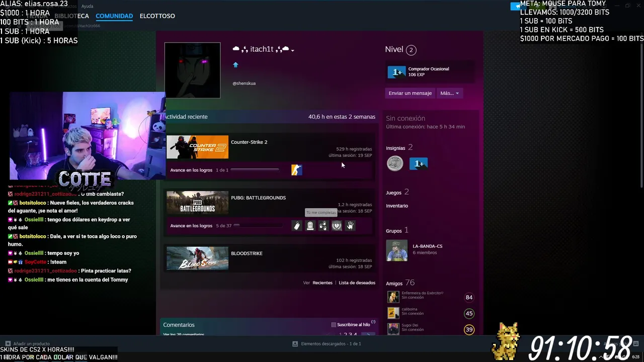Open the Elementos descargados - 1 de 1 status
This screenshot has height=362, width=644.
tap(331, 344)
